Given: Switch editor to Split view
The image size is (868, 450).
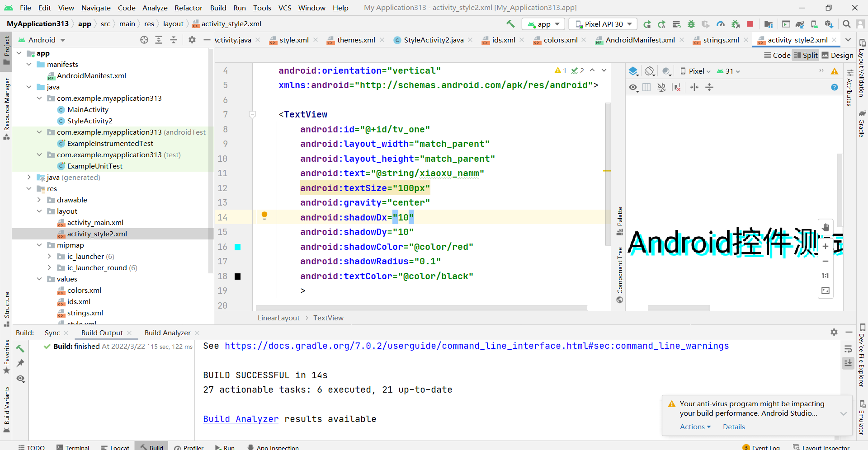Looking at the screenshot, I should (806, 55).
